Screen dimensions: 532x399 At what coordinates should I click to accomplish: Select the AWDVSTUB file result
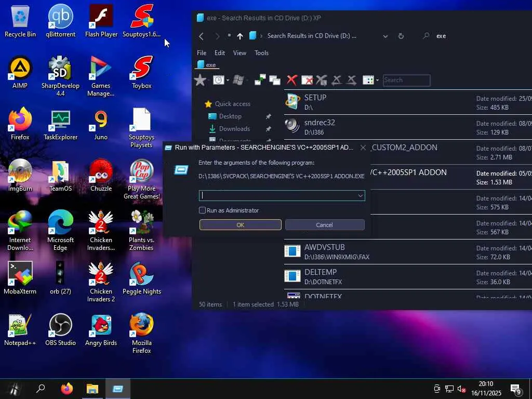pyautogui.click(x=408, y=252)
